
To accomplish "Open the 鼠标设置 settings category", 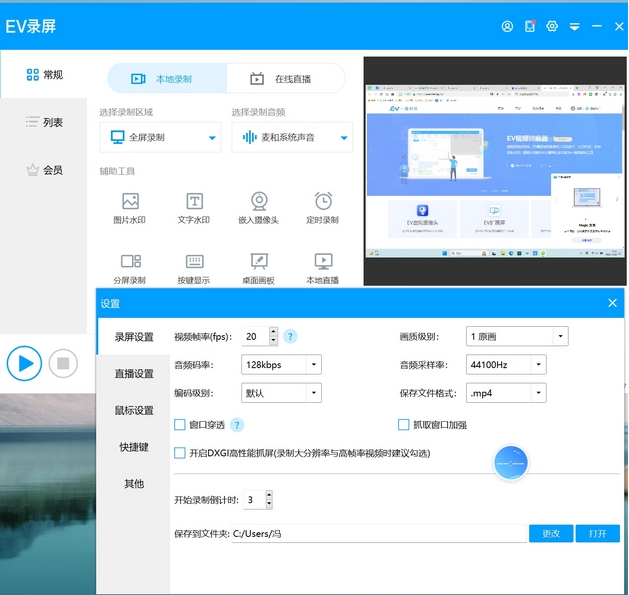I will coord(134,410).
